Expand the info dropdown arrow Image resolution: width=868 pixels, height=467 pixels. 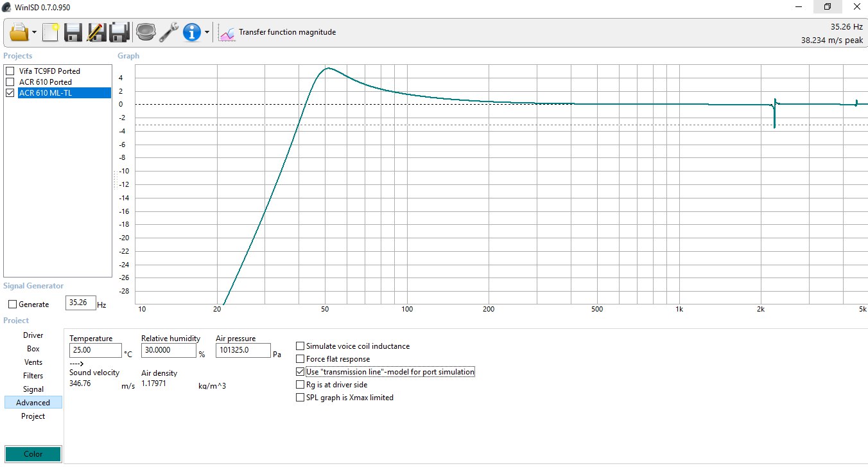tap(207, 32)
